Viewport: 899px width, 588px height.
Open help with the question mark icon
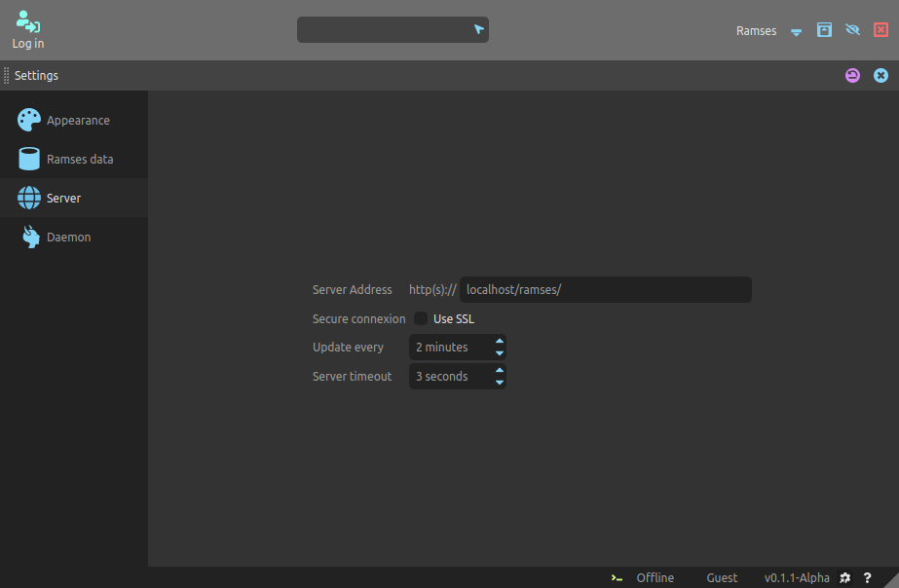click(x=867, y=578)
